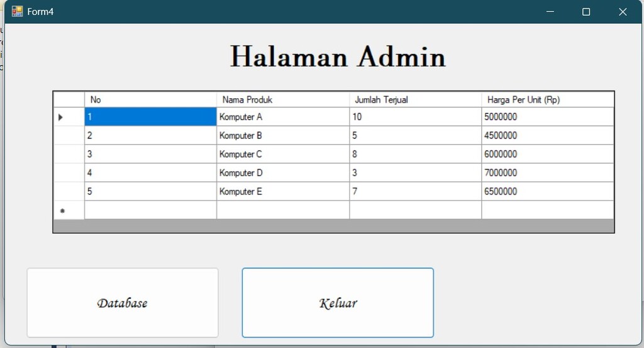Viewport: 644px width, 348px height.
Task: Click the Komputer E product cell
Action: click(282, 191)
